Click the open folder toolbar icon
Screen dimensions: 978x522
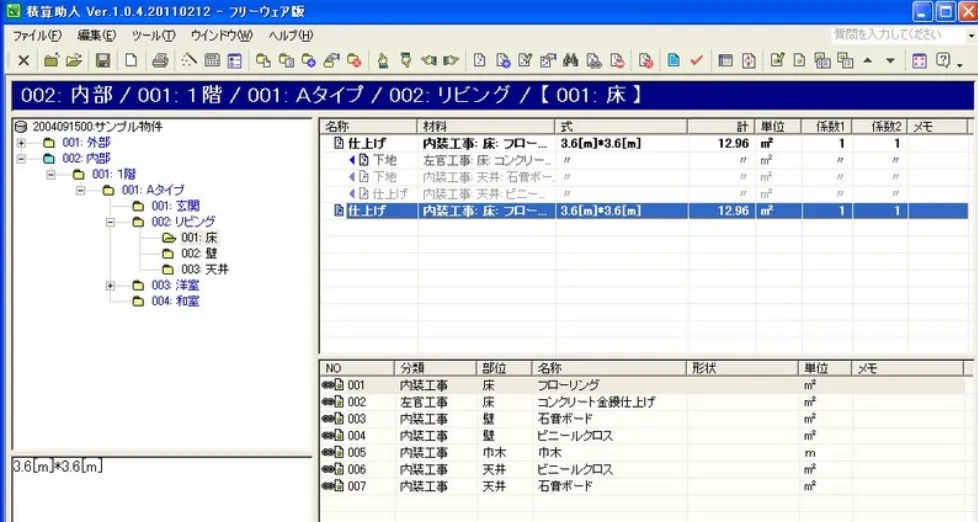tap(74, 61)
